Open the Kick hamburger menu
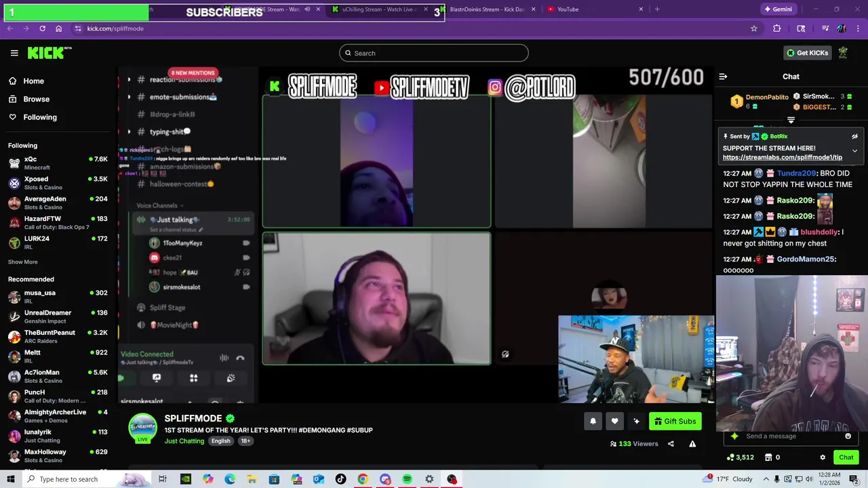This screenshot has width=868, height=488. (x=14, y=53)
